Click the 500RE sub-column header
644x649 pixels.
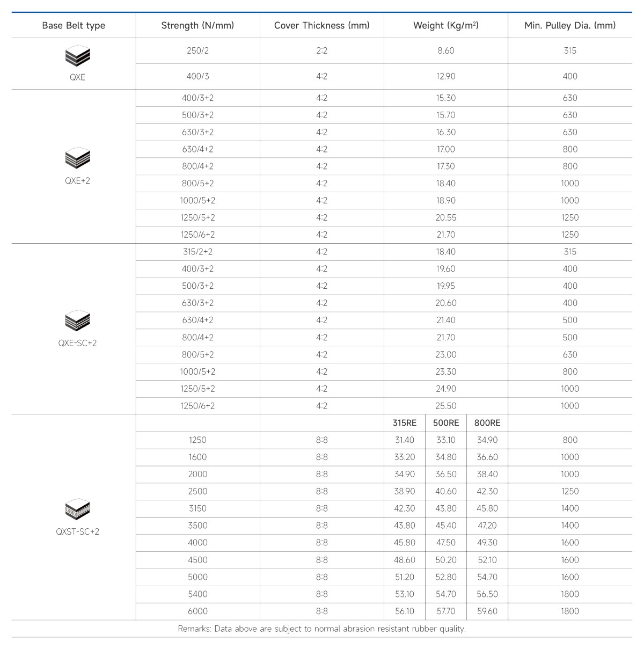(446, 423)
